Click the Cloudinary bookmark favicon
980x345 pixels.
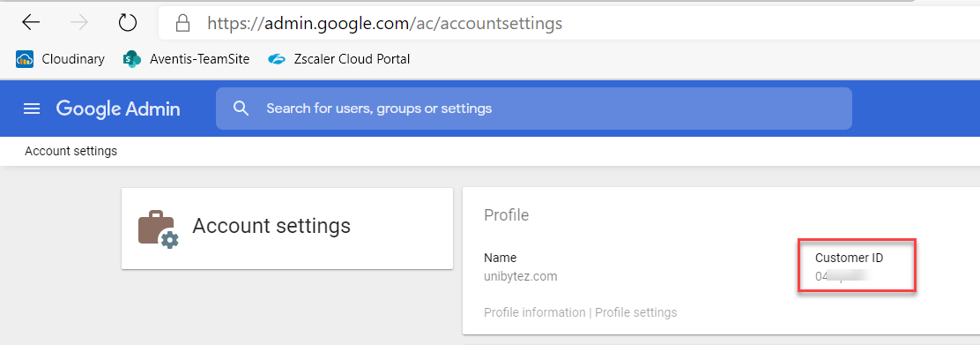[25, 59]
